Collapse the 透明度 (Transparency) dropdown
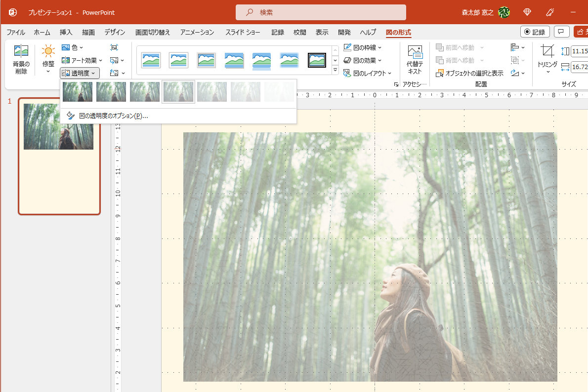Screen dimensions: 588x392 coord(80,73)
